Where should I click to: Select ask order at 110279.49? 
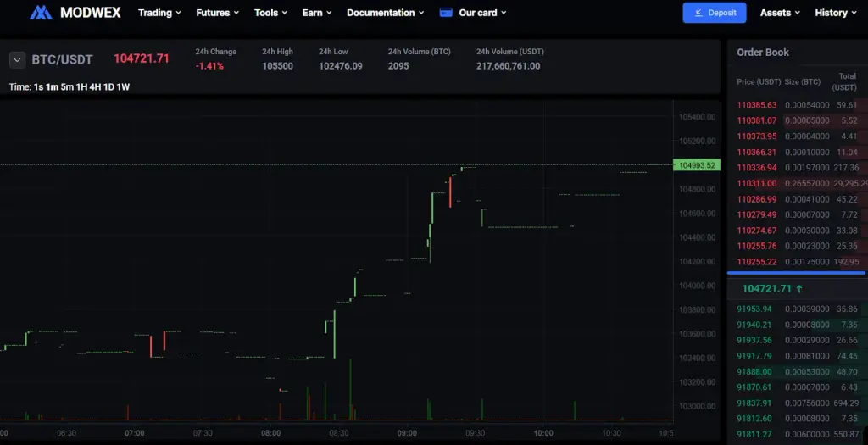tap(798, 214)
